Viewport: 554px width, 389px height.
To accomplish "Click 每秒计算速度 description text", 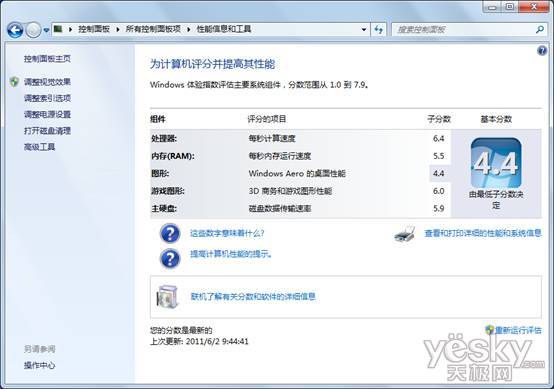I will [x=272, y=138].
